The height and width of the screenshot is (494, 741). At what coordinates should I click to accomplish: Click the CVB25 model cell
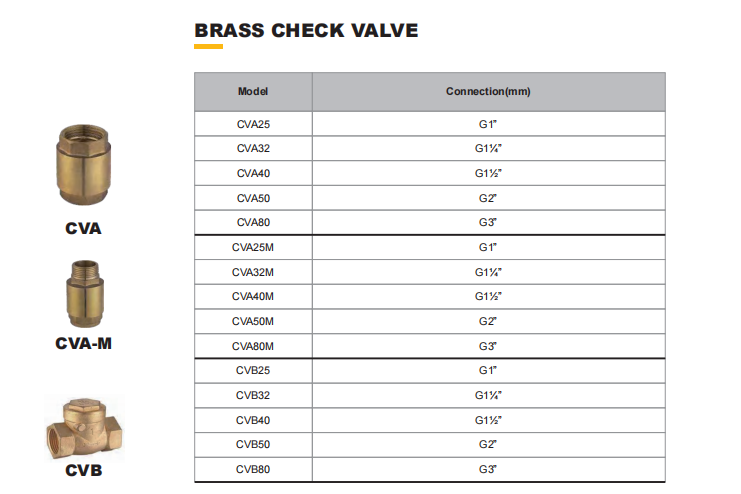253,370
